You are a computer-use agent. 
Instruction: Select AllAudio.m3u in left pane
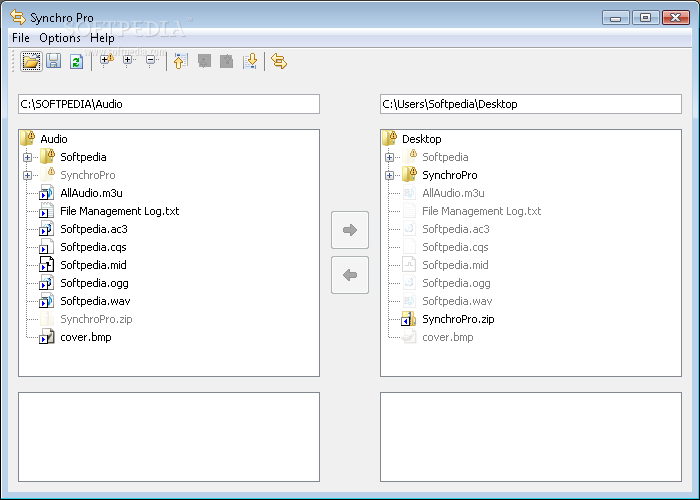pyautogui.click(x=91, y=193)
